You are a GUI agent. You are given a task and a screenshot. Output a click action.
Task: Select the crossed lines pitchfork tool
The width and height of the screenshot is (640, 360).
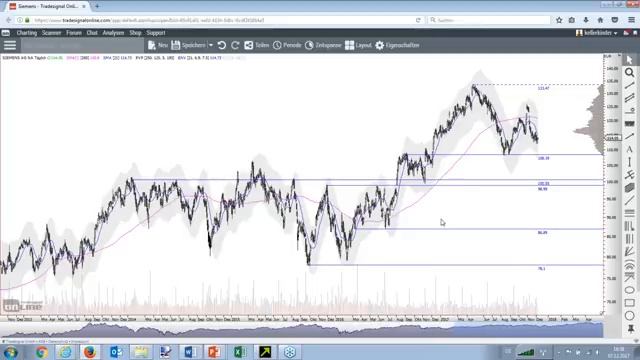629,175
